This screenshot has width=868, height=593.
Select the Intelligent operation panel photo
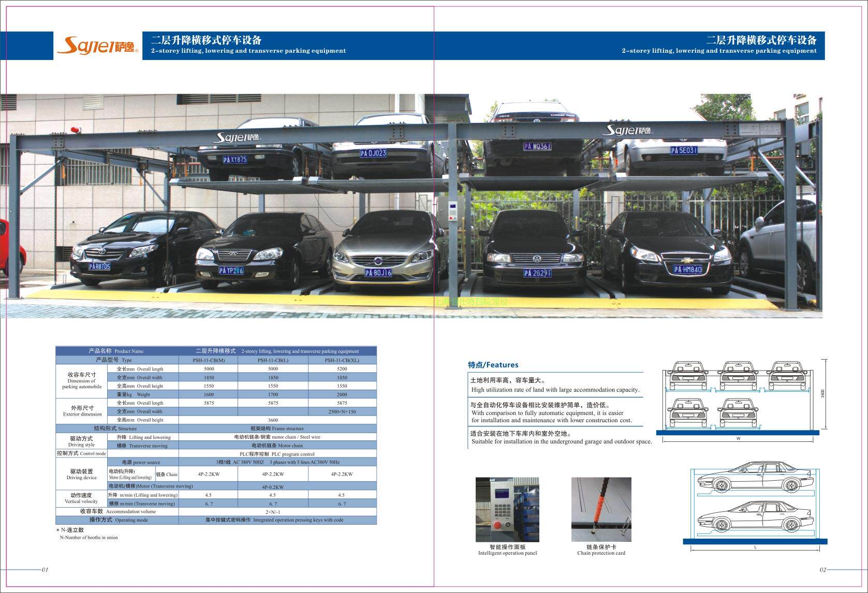coord(507,510)
